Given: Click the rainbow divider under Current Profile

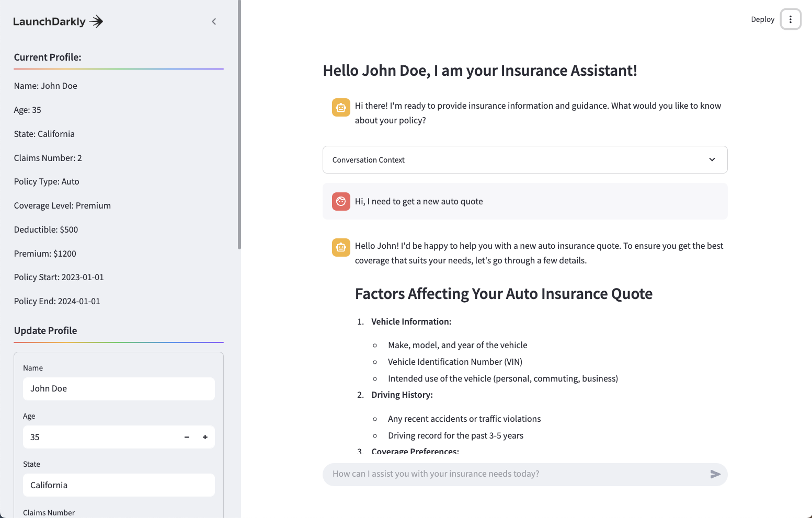Looking at the screenshot, I should click(119, 68).
